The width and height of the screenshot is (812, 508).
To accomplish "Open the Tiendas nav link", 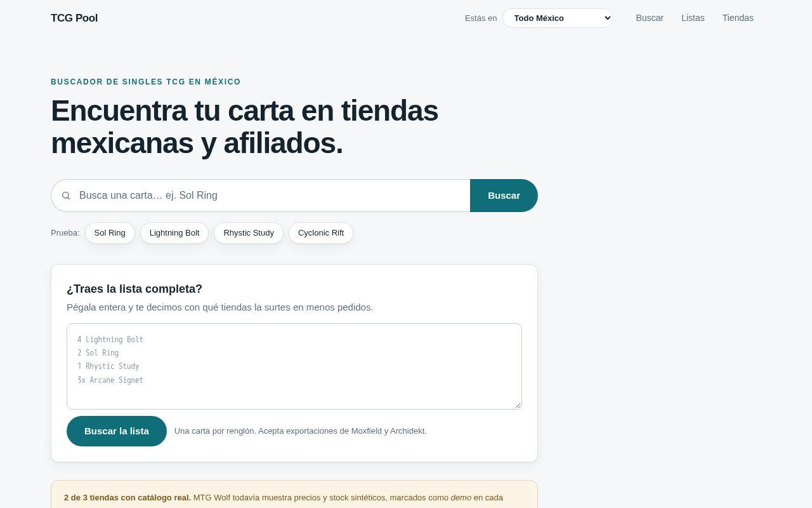I will (x=738, y=18).
